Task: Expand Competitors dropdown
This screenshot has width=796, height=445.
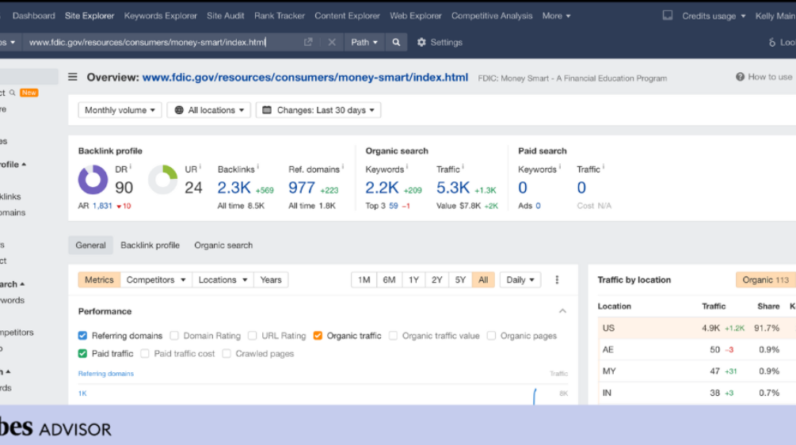Action: pos(156,280)
